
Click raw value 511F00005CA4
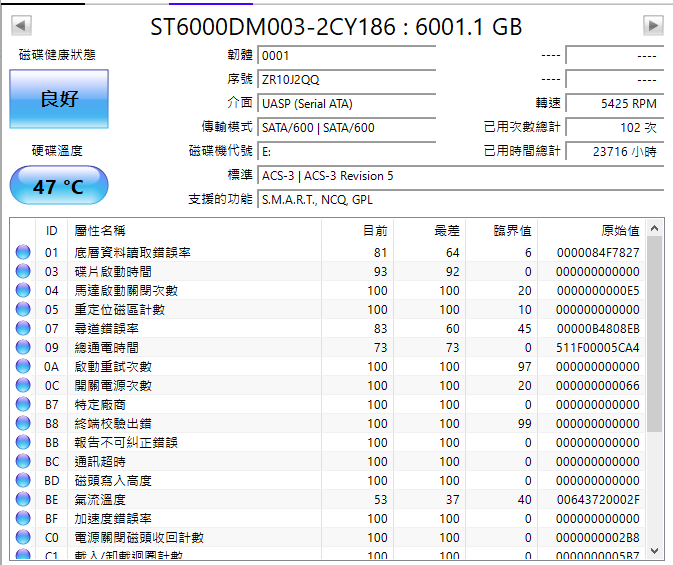coord(598,347)
